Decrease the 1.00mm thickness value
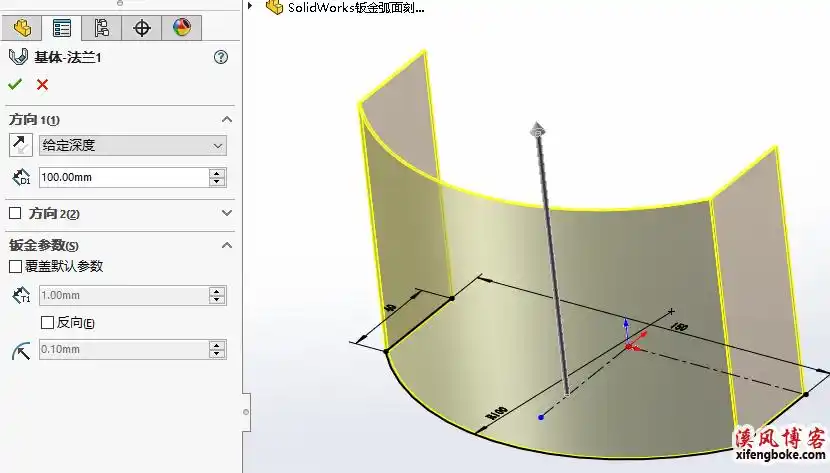This screenshot has width=830, height=473. pyautogui.click(x=217, y=300)
